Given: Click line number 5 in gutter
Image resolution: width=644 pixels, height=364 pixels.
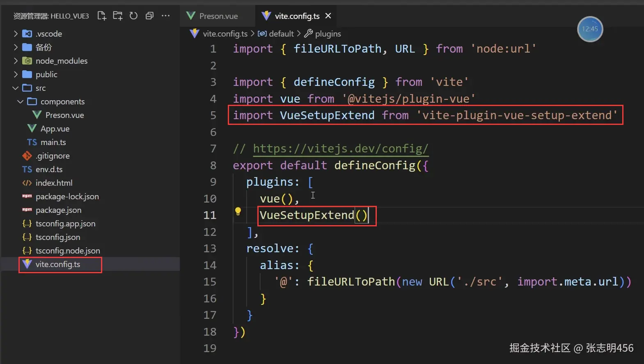Looking at the screenshot, I should 213,115.
